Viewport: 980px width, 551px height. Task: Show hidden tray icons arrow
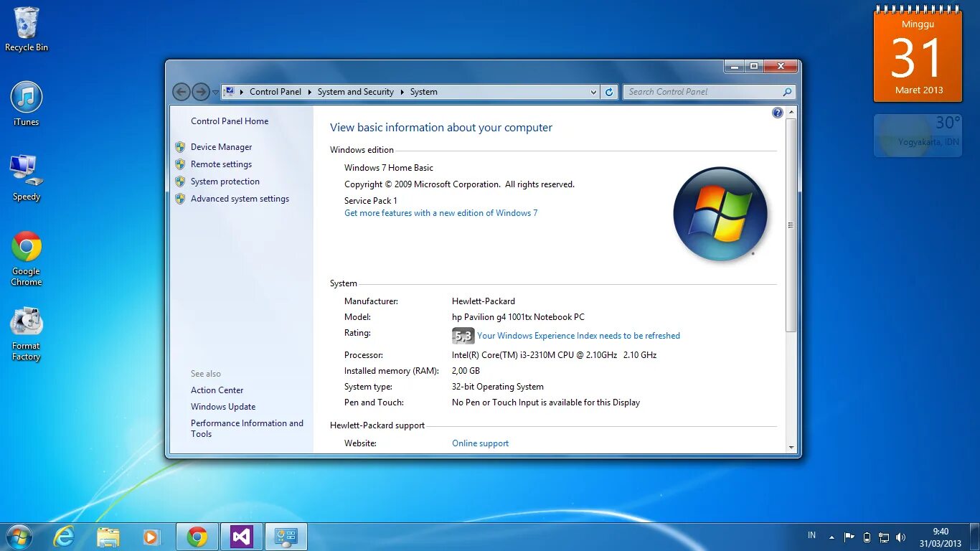(832, 537)
